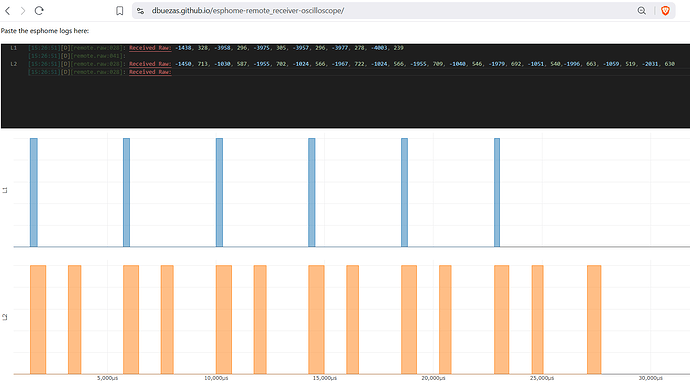
Task: Click the 20,000µs axis tick label
Action: pos(433,378)
